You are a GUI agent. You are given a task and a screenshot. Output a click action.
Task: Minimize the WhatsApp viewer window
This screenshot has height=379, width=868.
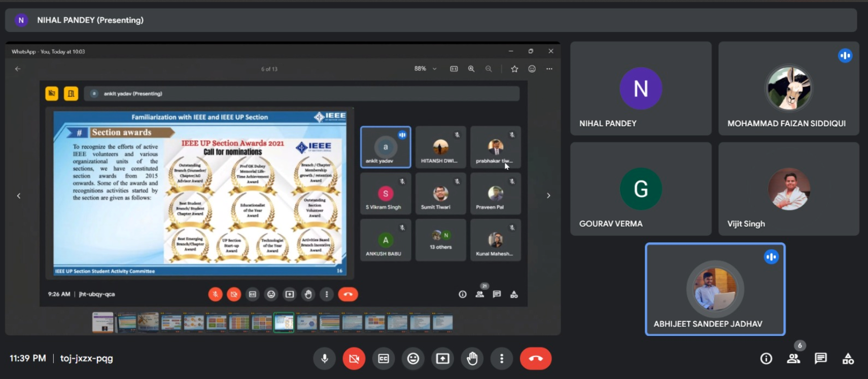click(x=511, y=51)
